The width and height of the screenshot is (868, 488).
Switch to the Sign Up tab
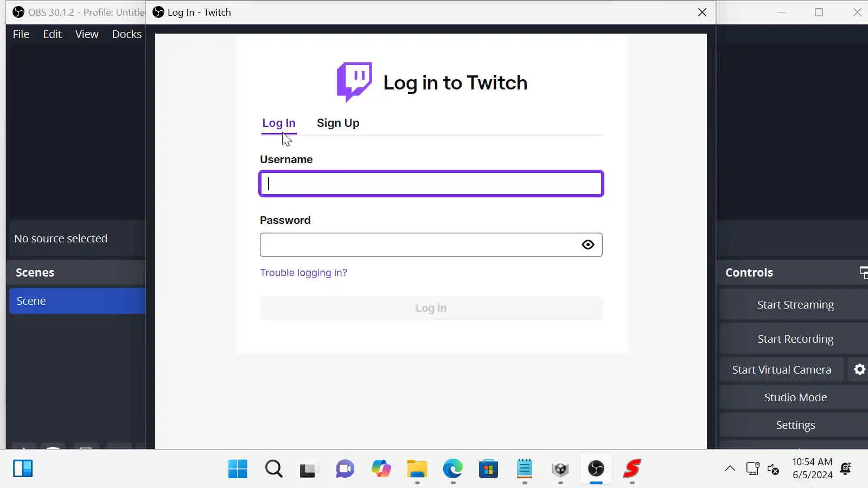click(338, 123)
